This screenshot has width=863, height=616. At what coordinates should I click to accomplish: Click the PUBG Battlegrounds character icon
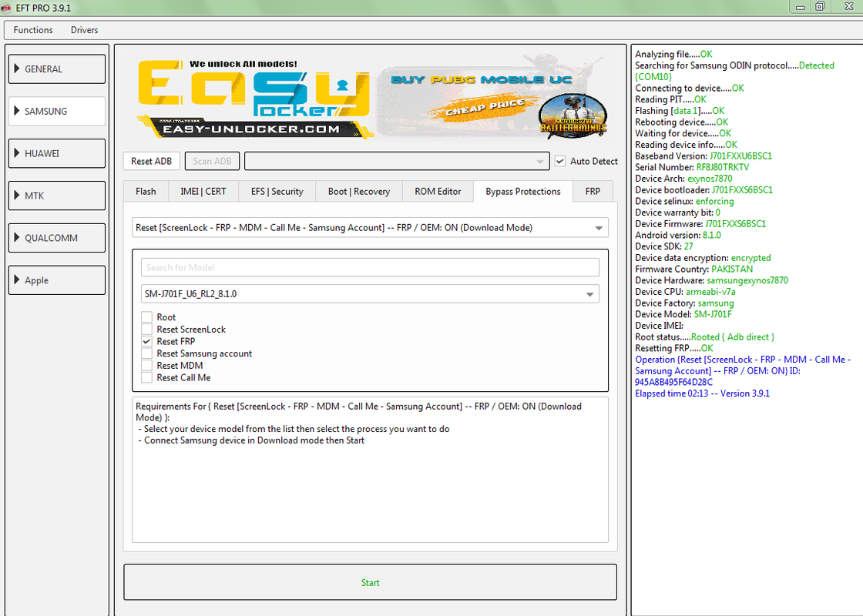click(573, 115)
